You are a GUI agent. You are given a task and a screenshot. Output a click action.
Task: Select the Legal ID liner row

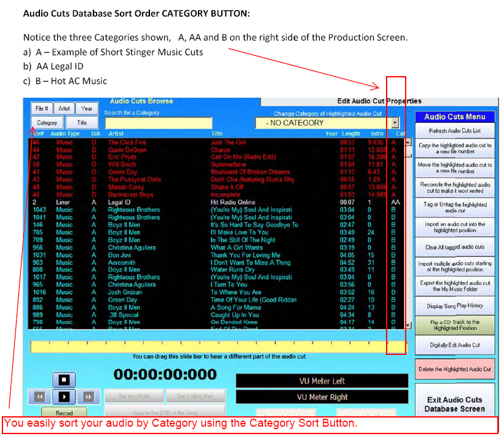point(215,202)
